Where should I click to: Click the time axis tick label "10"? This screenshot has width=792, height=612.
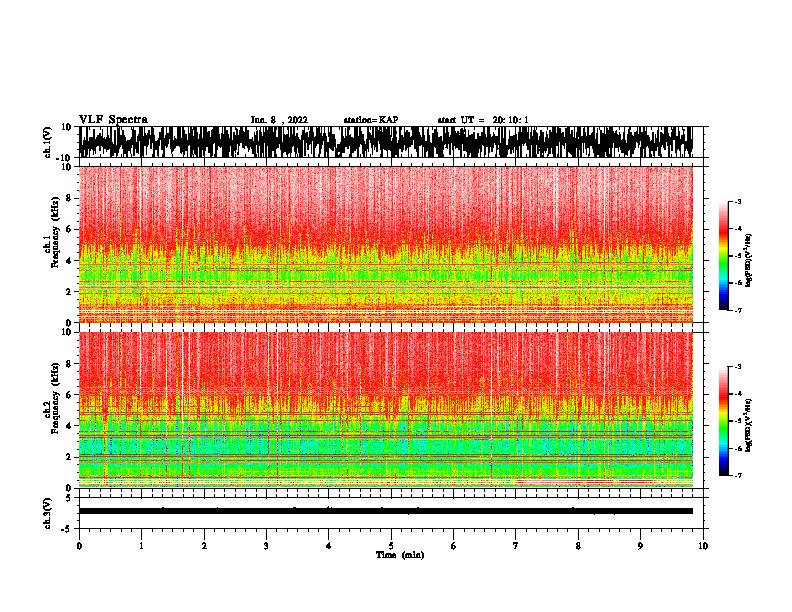point(703,546)
